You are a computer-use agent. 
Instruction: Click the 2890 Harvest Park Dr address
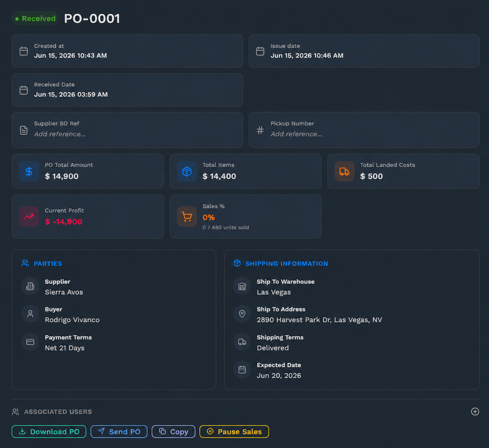[x=319, y=320]
